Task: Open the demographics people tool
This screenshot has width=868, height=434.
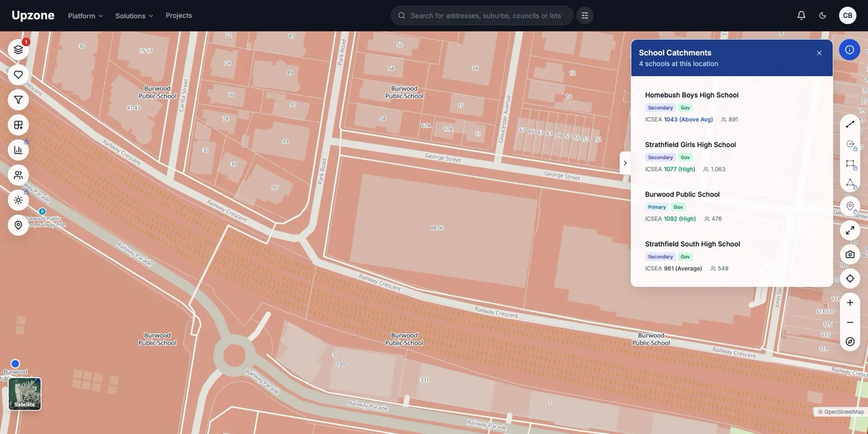Action: click(x=18, y=175)
